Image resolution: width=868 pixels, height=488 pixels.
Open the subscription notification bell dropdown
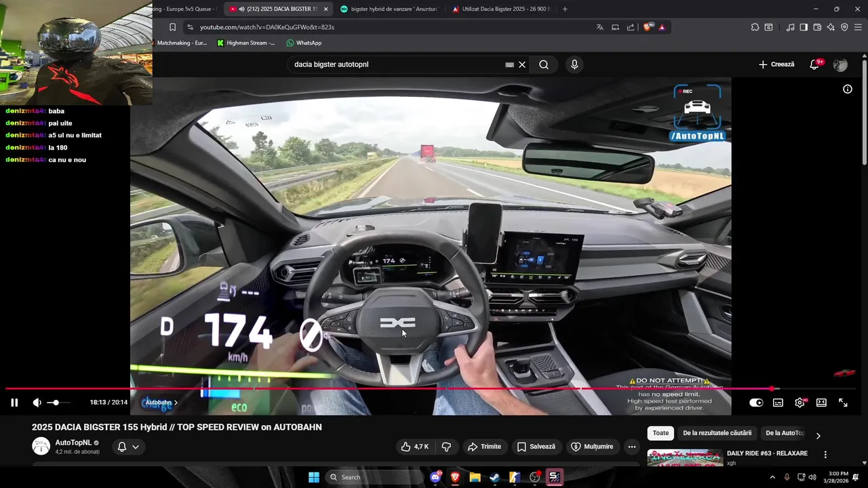[128, 447]
